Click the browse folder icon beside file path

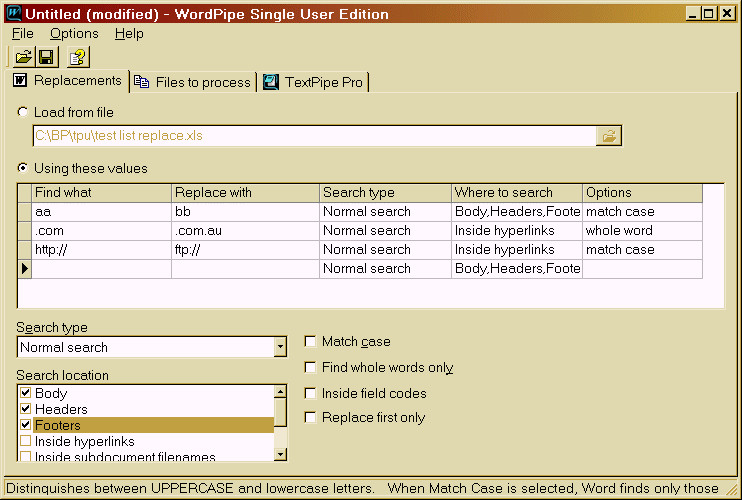[x=609, y=136]
